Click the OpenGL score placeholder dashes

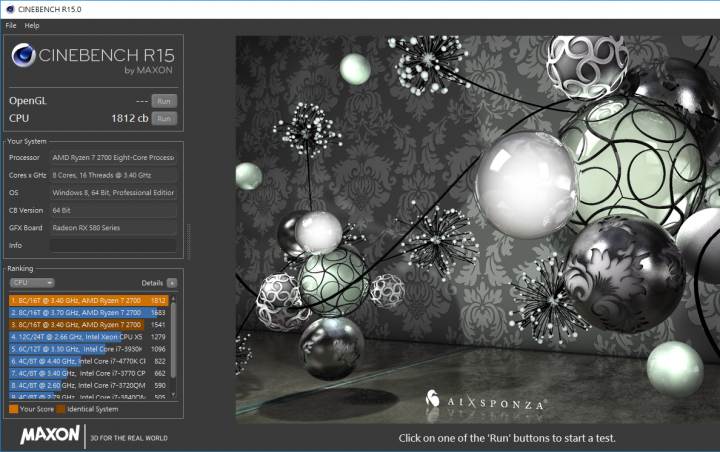pyautogui.click(x=142, y=101)
